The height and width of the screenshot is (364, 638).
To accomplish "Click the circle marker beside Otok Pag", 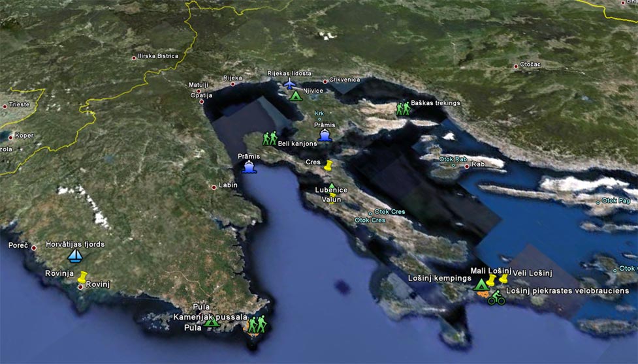I will pos(598,202).
